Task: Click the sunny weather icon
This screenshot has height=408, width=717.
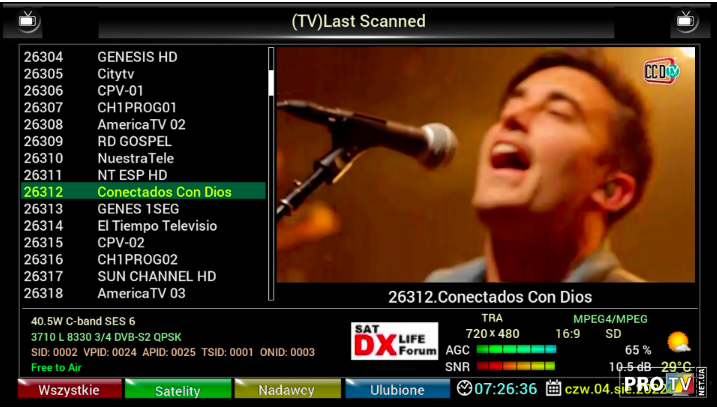Action: 679,342
